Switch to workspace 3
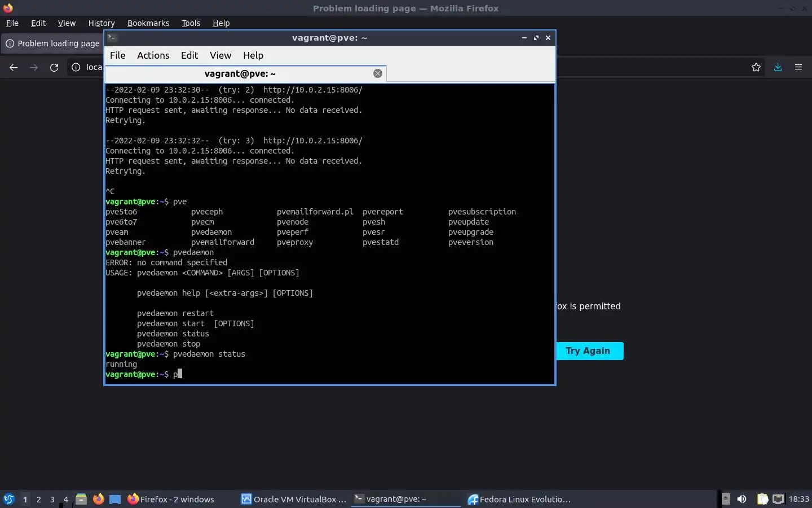812x508 pixels. [52, 499]
